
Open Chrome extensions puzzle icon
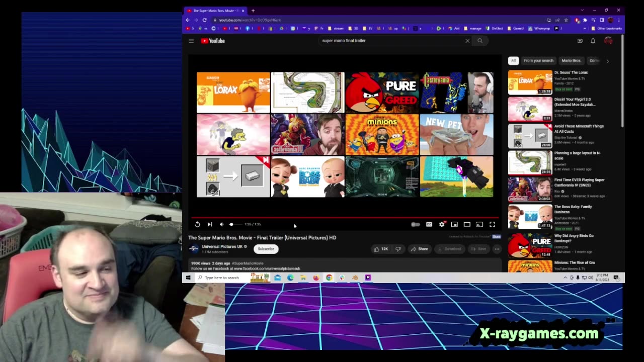(x=585, y=20)
